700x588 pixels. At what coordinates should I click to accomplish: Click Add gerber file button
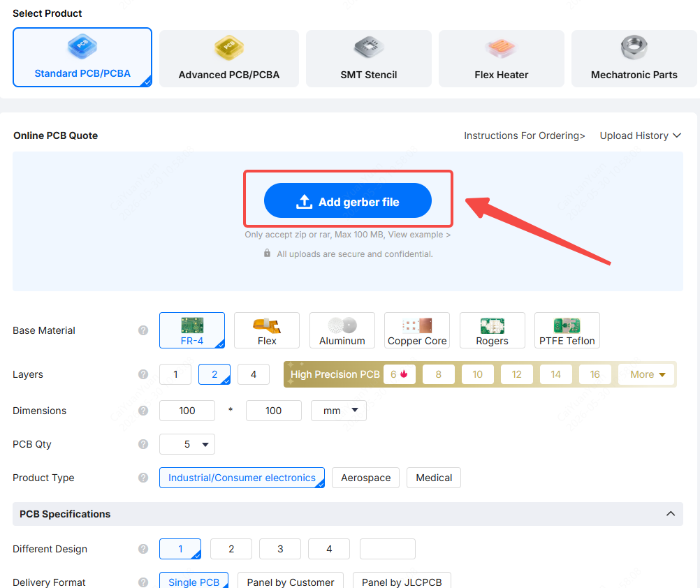click(x=348, y=200)
